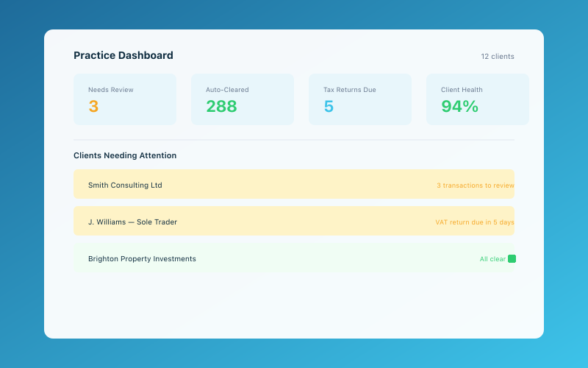Click the 288 Auto-Cleared value
Image resolution: width=588 pixels, height=368 pixels.
(221, 106)
